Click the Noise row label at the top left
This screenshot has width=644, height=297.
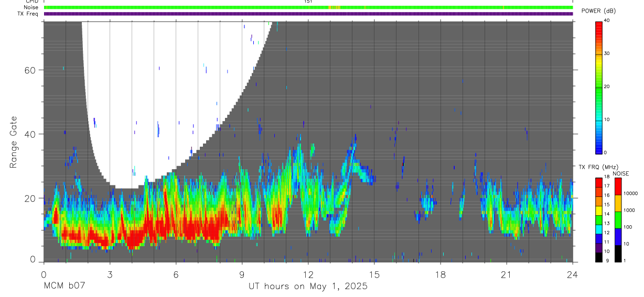(x=31, y=7)
